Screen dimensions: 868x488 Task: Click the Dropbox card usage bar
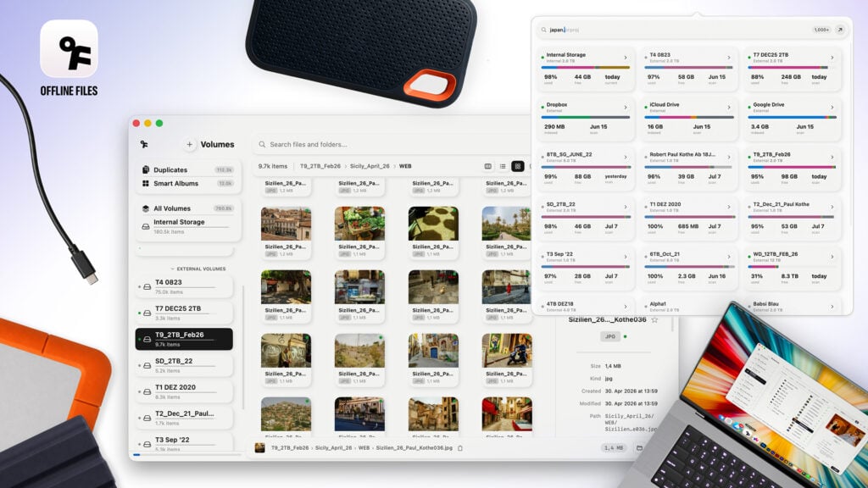(586, 117)
